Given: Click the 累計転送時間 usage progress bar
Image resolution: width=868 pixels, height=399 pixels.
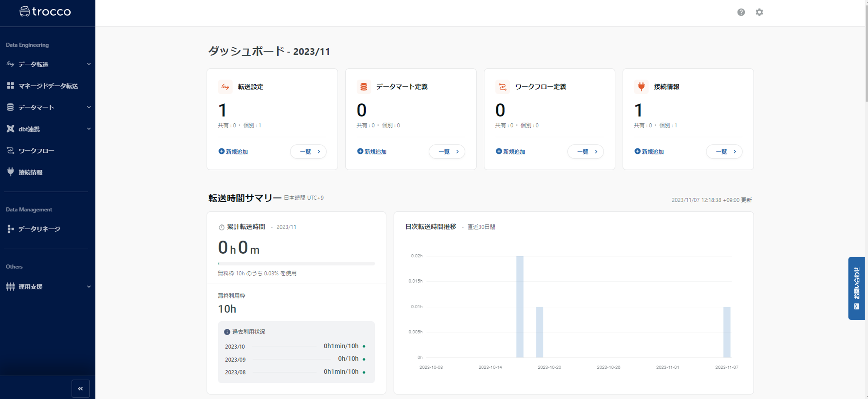Looking at the screenshot, I should coord(296,263).
